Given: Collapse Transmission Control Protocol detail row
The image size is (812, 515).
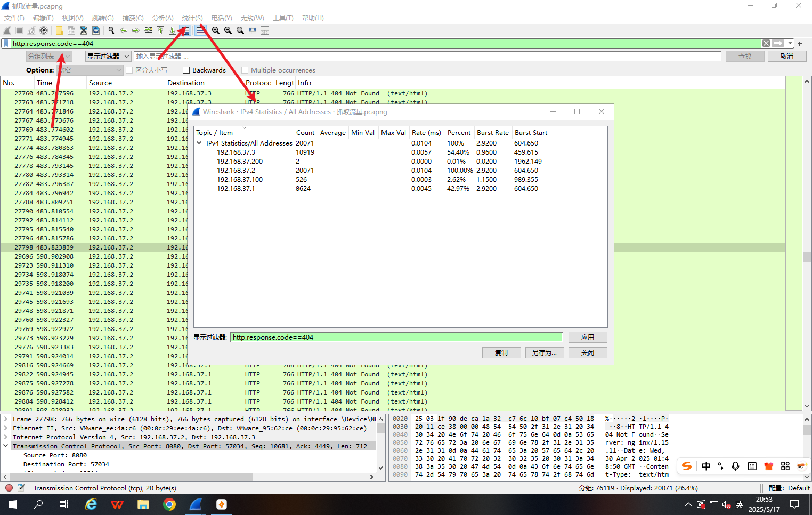Looking at the screenshot, I should point(6,446).
